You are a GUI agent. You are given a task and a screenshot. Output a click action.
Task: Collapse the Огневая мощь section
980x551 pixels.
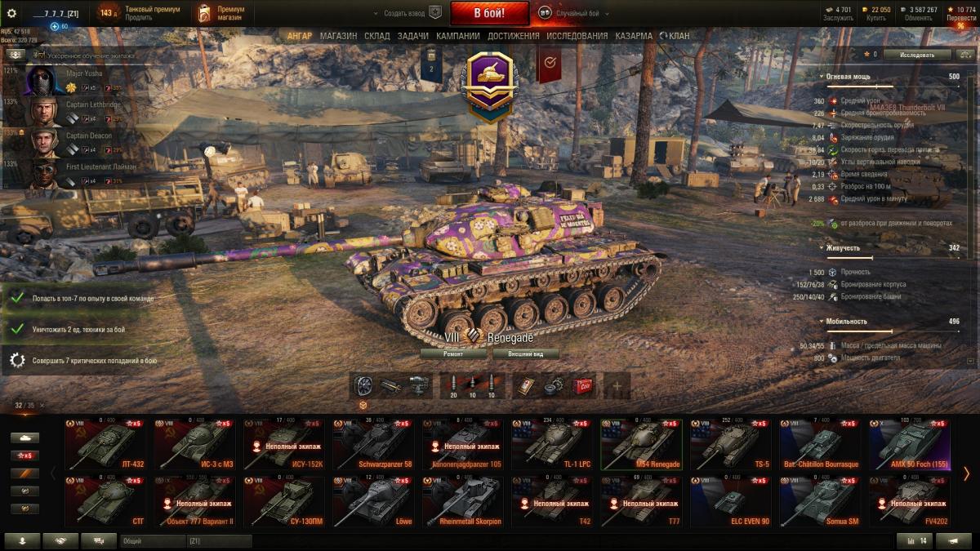click(x=821, y=76)
